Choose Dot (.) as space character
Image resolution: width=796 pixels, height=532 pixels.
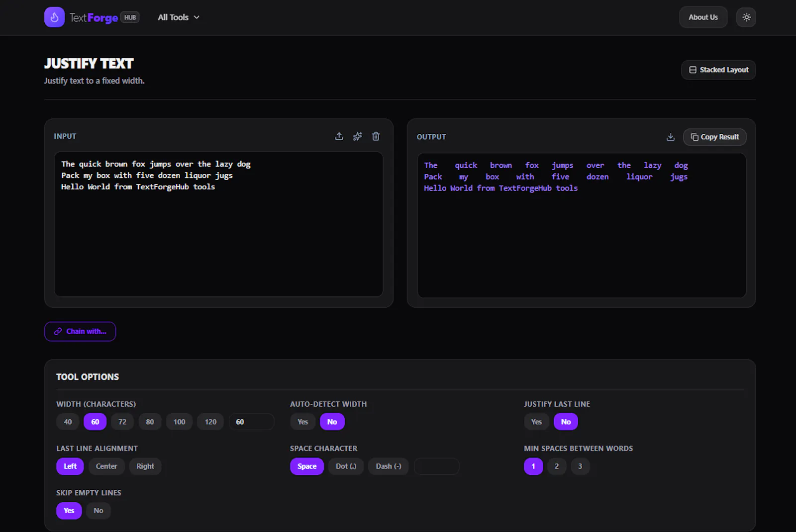coord(346,466)
